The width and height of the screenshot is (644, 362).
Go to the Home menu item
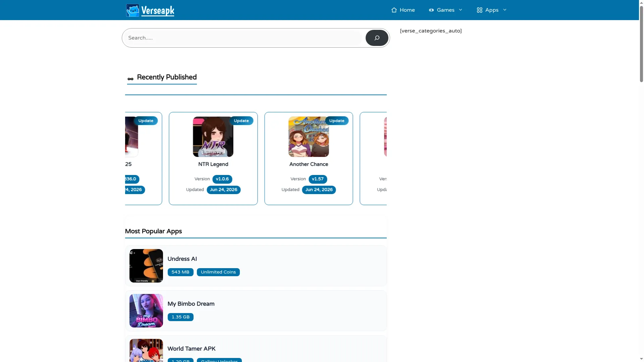403,10
